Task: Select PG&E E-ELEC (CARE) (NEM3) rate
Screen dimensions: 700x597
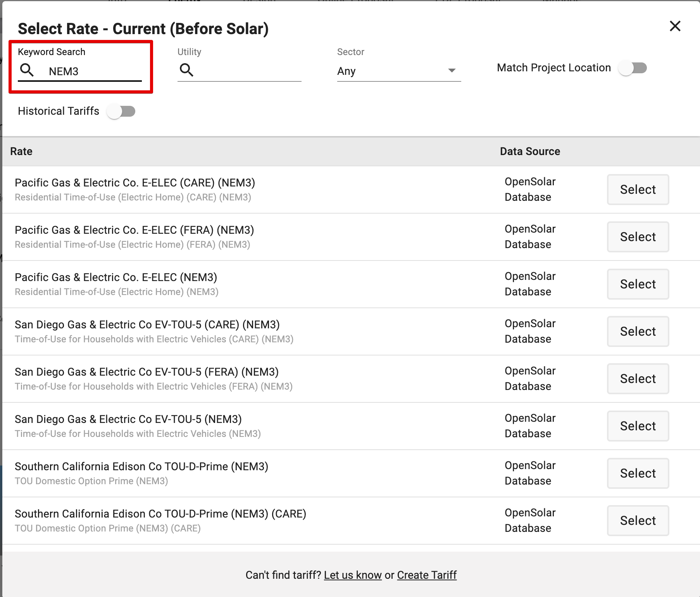Action: click(638, 190)
